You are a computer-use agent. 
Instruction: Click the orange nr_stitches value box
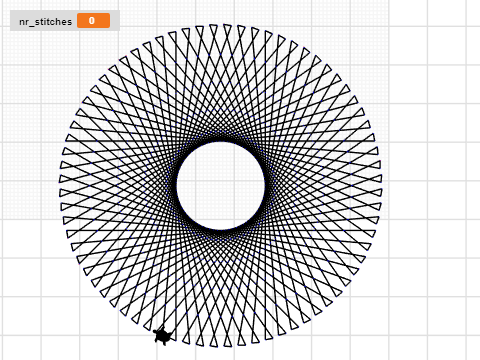pyautogui.click(x=93, y=21)
